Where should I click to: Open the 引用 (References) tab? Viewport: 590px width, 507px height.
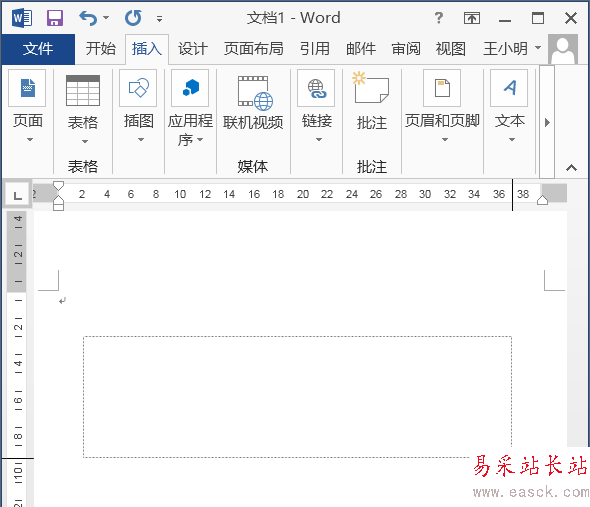coord(315,49)
